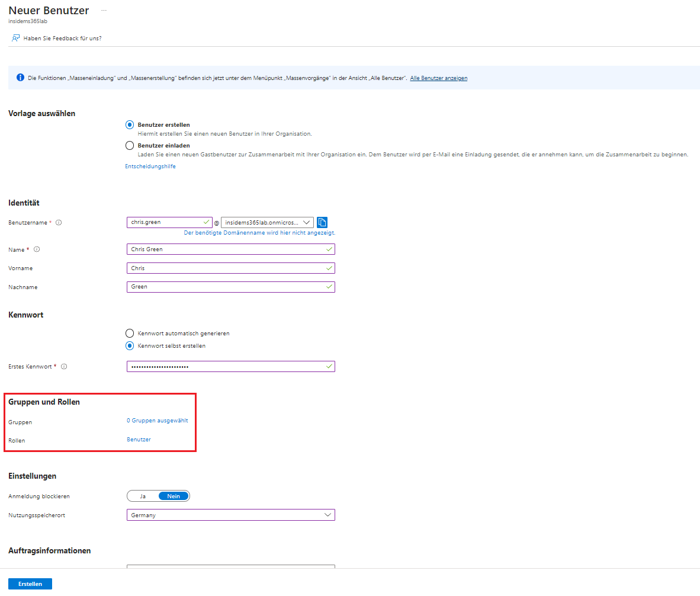Image resolution: width=700 pixels, height=596 pixels.
Task: Set Anmeldung blockieren to Ja
Action: 143,496
